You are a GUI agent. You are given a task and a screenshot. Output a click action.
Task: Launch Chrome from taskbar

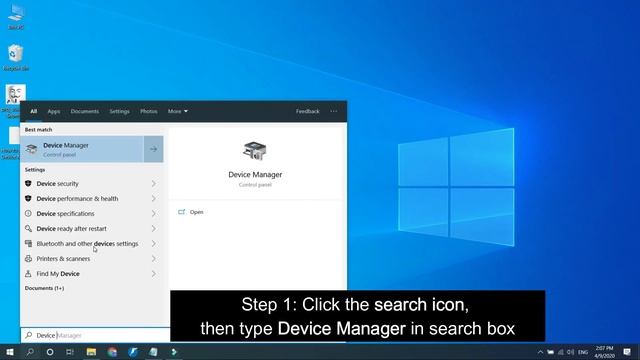click(x=112, y=352)
